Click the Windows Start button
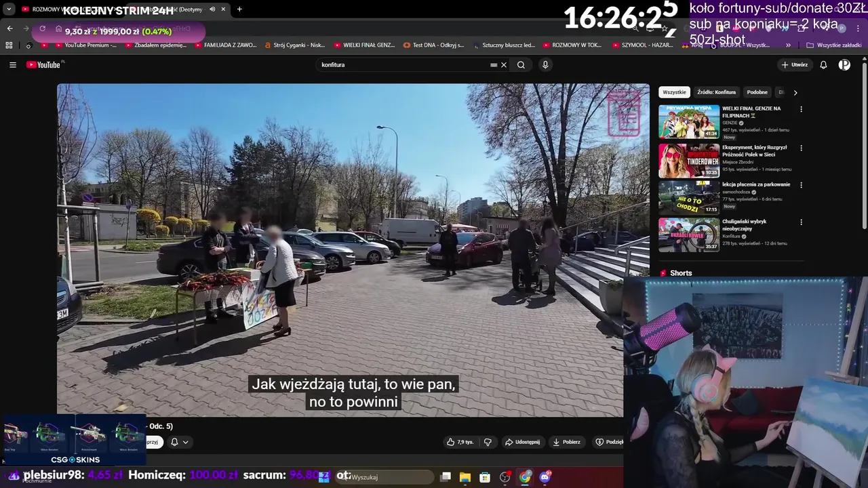The width and height of the screenshot is (868, 488). [x=324, y=477]
